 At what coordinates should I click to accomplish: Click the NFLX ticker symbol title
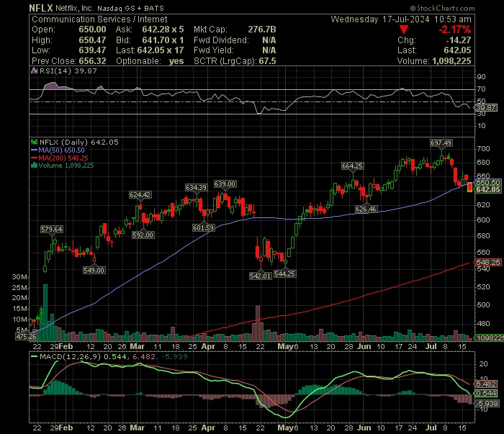point(41,8)
